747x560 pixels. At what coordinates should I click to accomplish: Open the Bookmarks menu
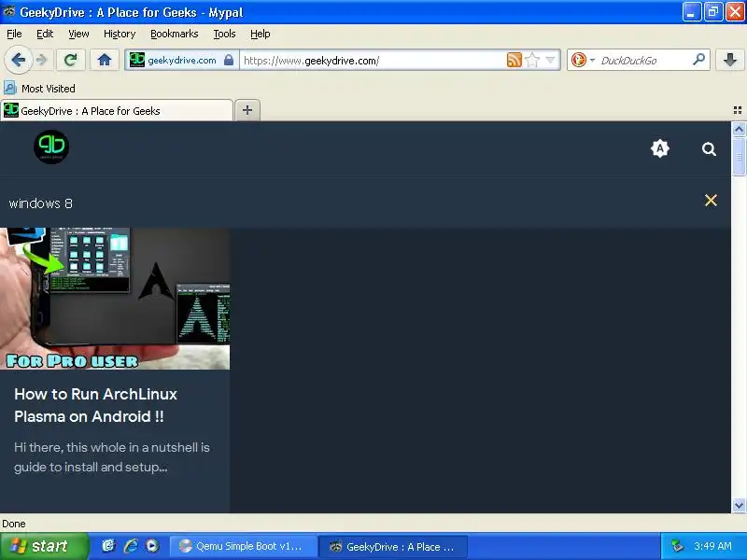(174, 34)
